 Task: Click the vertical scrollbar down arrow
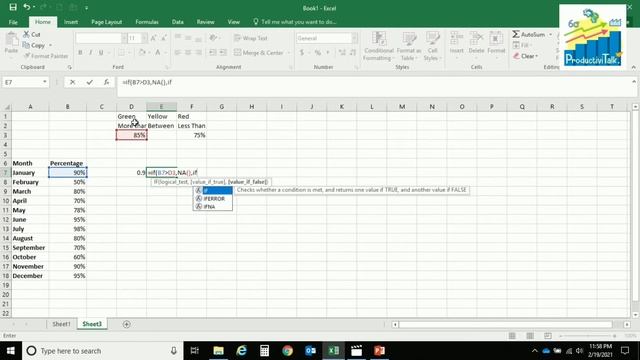(x=635, y=315)
